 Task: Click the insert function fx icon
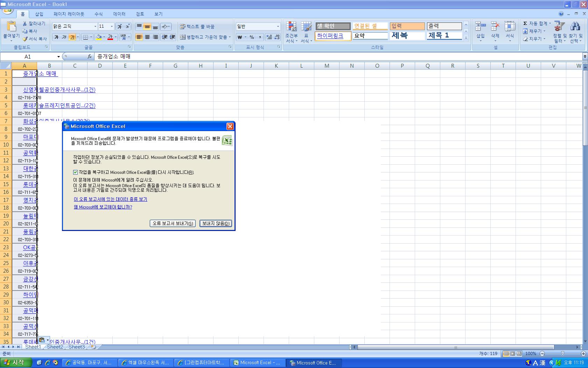pyautogui.click(x=90, y=56)
